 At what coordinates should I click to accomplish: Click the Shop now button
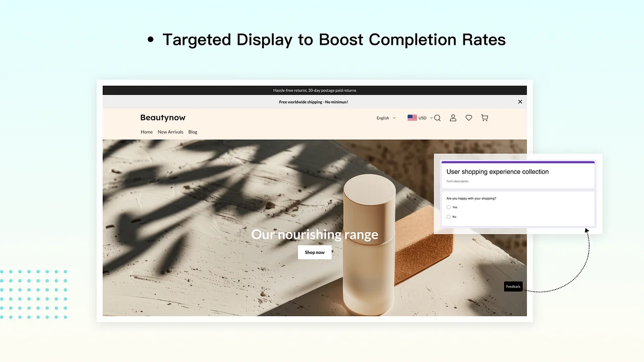(x=314, y=252)
